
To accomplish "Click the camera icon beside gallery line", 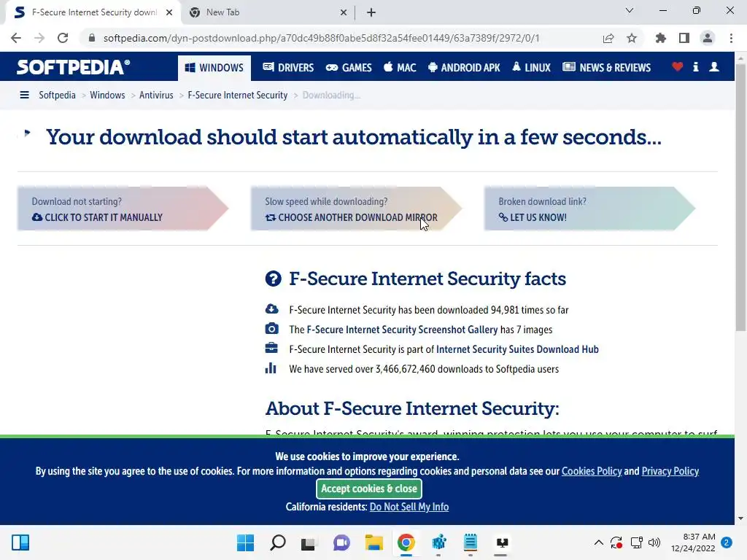I will pyautogui.click(x=271, y=329).
